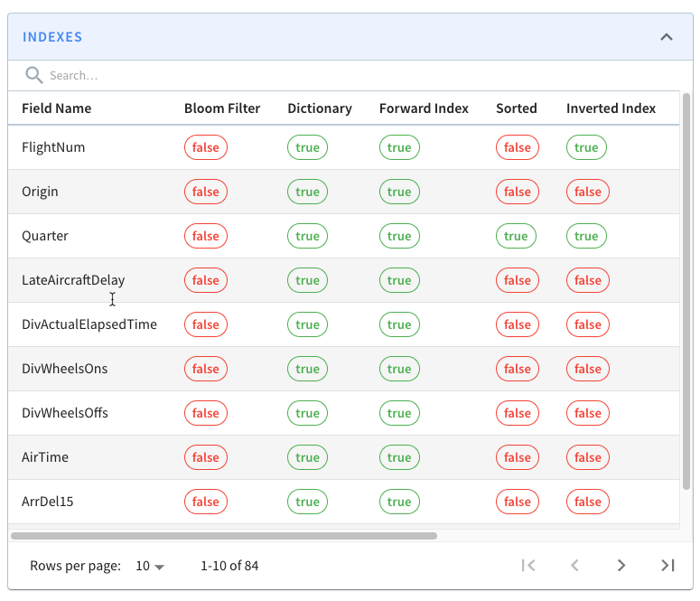
Task: Go to the previous page
Action: [x=574, y=566]
